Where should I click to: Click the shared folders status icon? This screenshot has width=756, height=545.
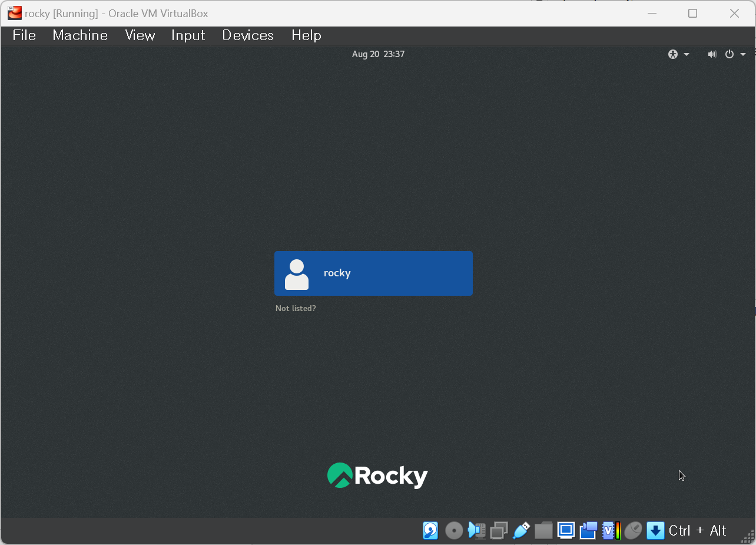click(x=543, y=530)
